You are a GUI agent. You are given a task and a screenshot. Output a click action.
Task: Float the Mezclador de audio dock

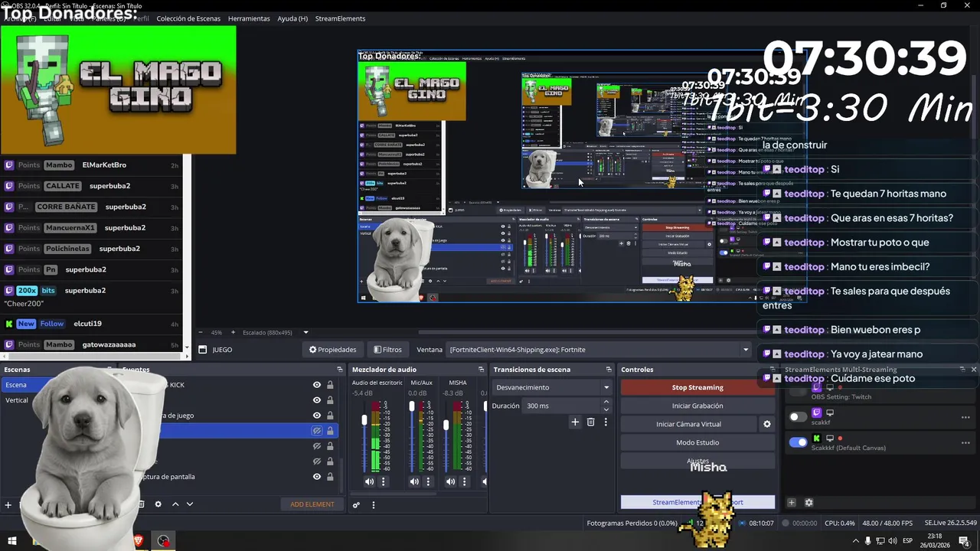[x=482, y=370]
